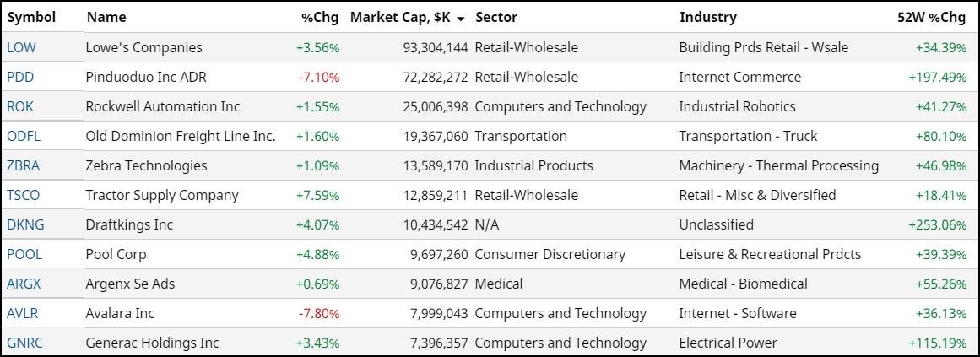Sort table by Symbol column header
Viewport: 980px width, 357px height.
[x=31, y=17]
